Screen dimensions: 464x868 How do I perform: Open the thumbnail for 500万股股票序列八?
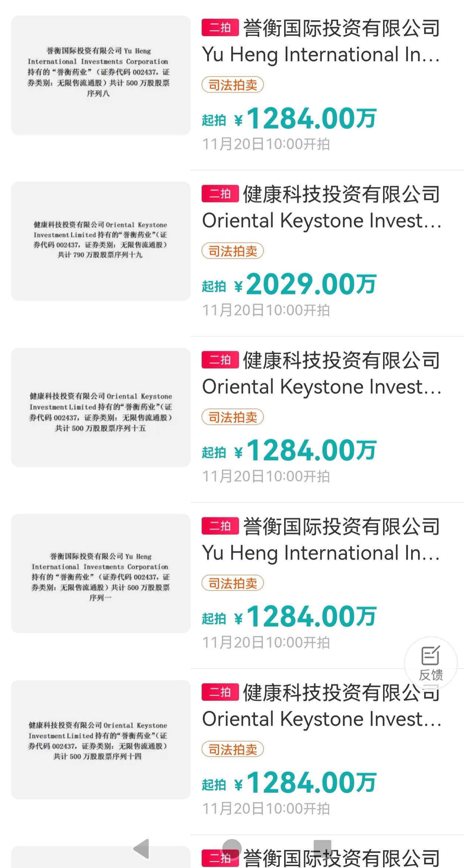pyautogui.click(x=101, y=75)
